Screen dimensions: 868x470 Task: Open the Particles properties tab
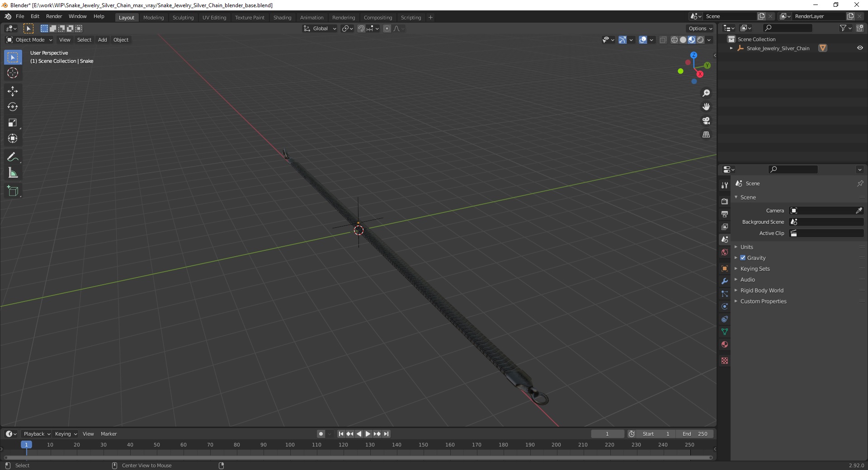point(725,294)
